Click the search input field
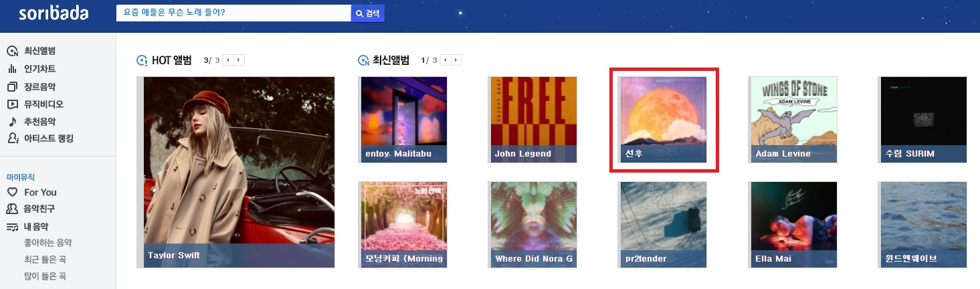Image resolution: width=980 pixels, height=289 pixels. click(233, 13)
